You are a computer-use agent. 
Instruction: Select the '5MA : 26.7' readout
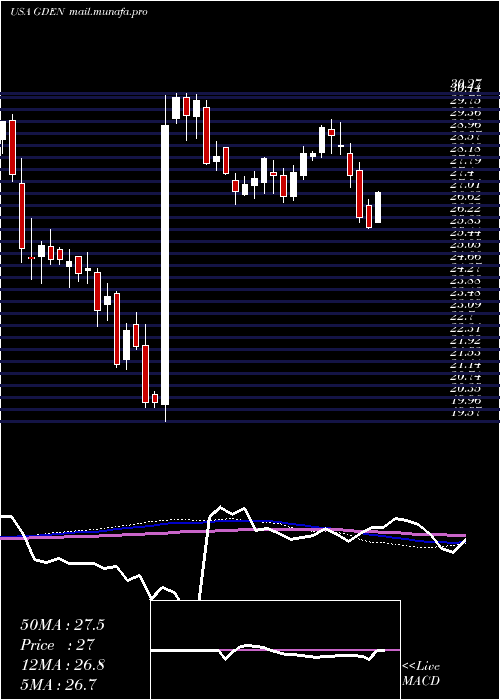click(x=58, y=684)
